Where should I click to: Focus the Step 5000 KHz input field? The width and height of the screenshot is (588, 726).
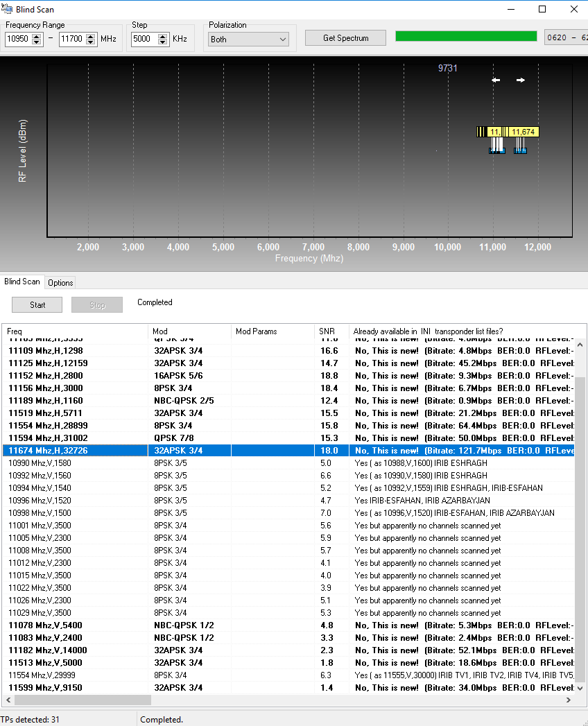[144, 40]
